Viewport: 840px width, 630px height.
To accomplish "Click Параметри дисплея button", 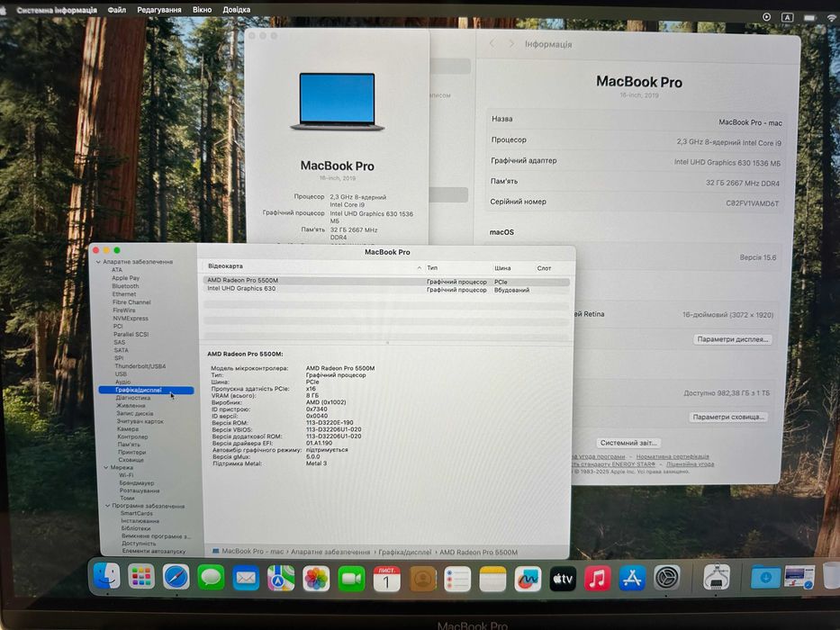I will [732, 339].
